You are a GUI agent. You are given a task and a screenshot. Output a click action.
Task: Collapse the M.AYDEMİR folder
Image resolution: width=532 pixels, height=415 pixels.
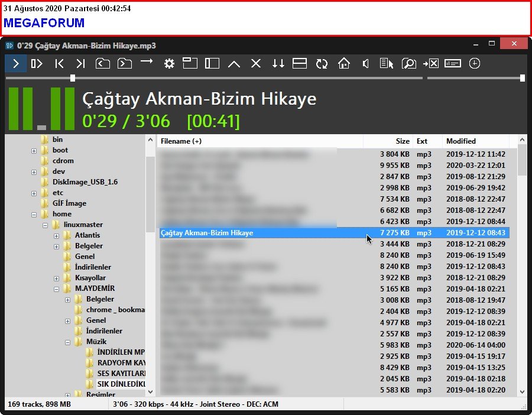coord(56,289)
